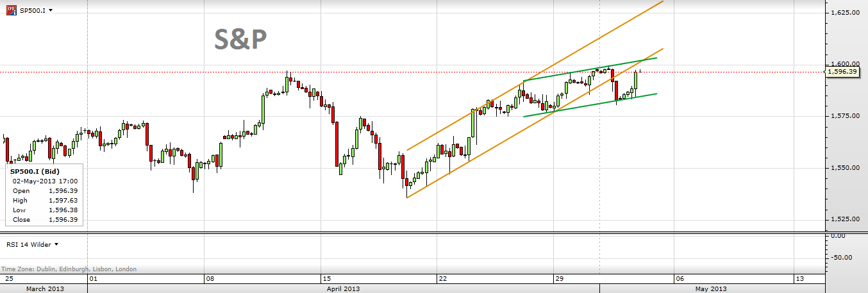Click the date label 13 on time axis
This screenshot has height=293, width=868.
(799, 280)
